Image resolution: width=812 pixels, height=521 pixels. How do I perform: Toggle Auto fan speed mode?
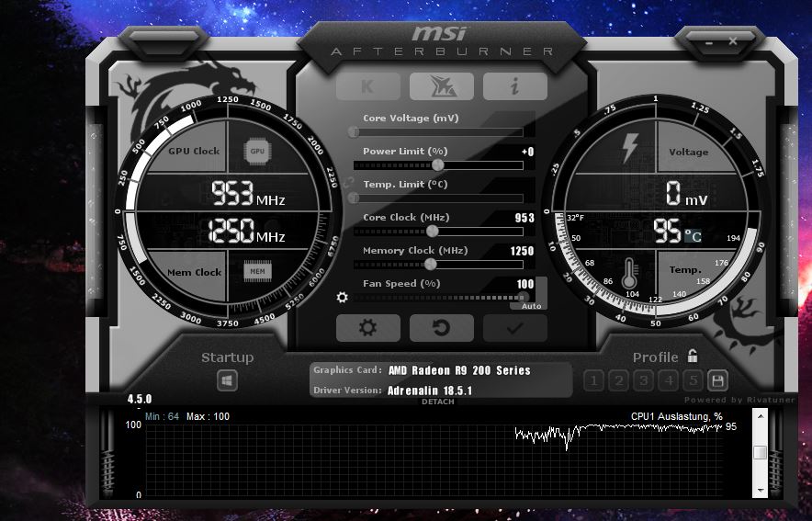click(531, 306)
